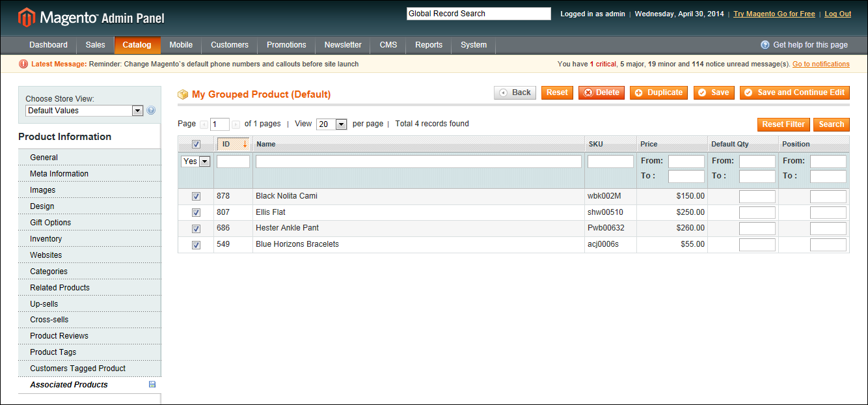The image size is (868, 405).
Task: Select the Websites tab
Action: [90, 255]
